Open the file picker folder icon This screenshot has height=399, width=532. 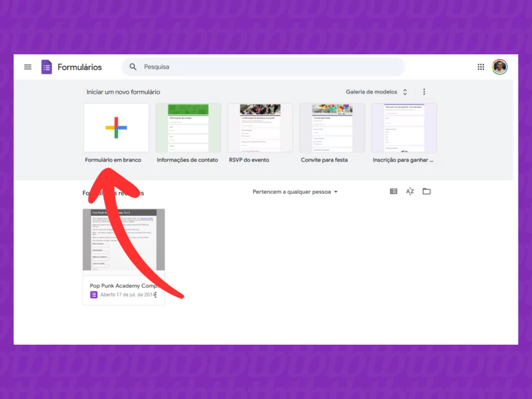point(427,191)
